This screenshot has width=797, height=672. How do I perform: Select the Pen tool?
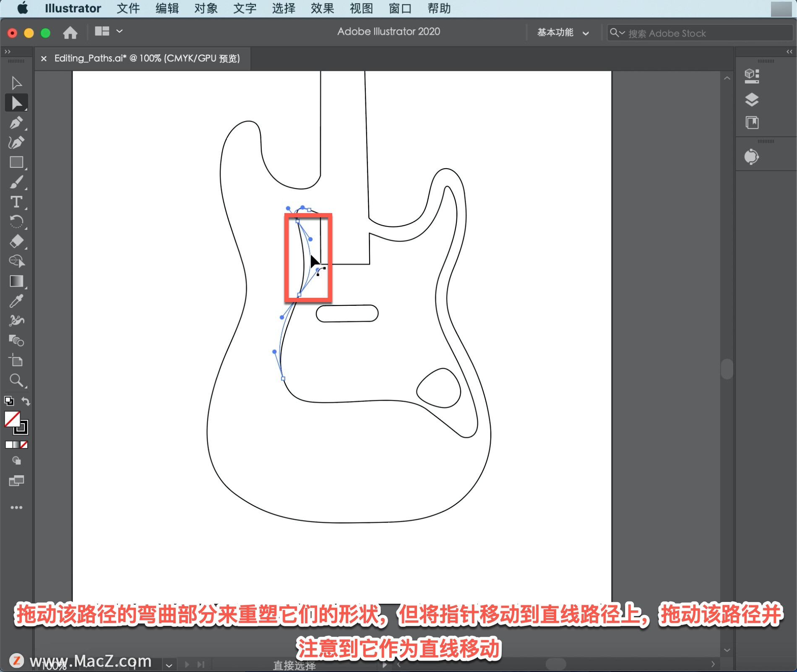16,122
